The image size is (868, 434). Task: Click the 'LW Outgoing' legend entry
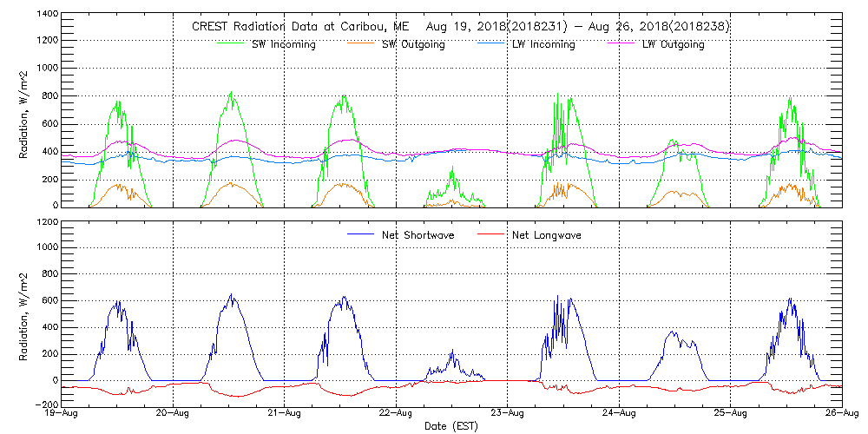click(673, 44)
